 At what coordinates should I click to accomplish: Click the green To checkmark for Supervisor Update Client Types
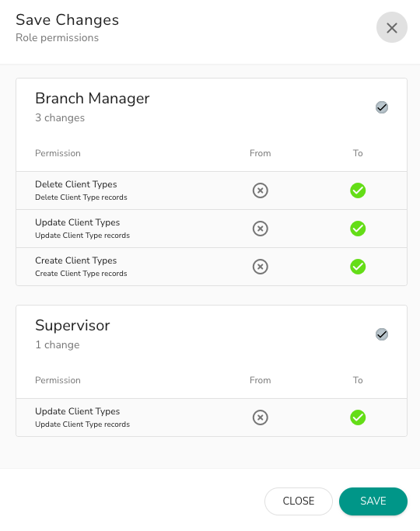click(358, 417)
